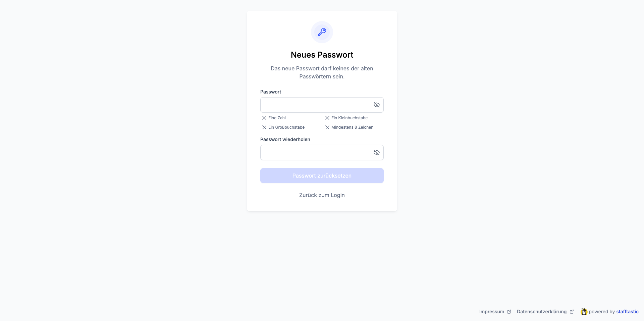Focus the Passwort wiederholen input field
The width and height of the screenshot is (644, 321).
pyautogui.click(x=315, y=152)
